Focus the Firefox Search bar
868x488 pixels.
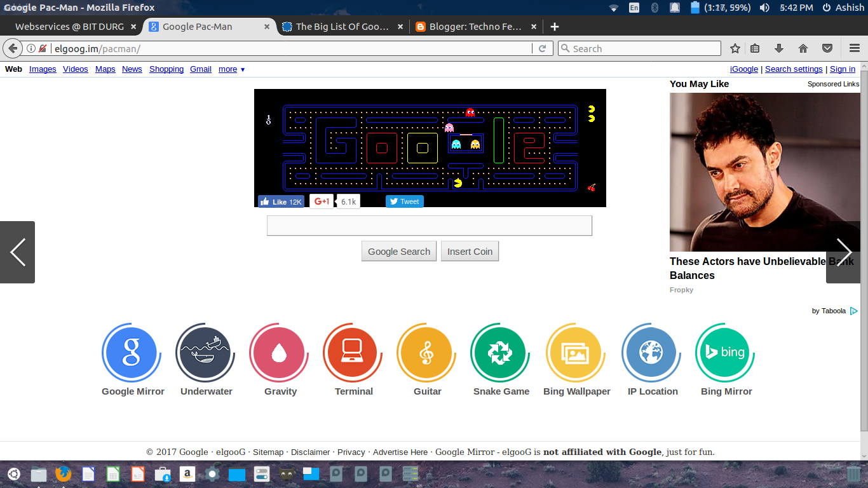pyautogui.click(x=639, y=48)
